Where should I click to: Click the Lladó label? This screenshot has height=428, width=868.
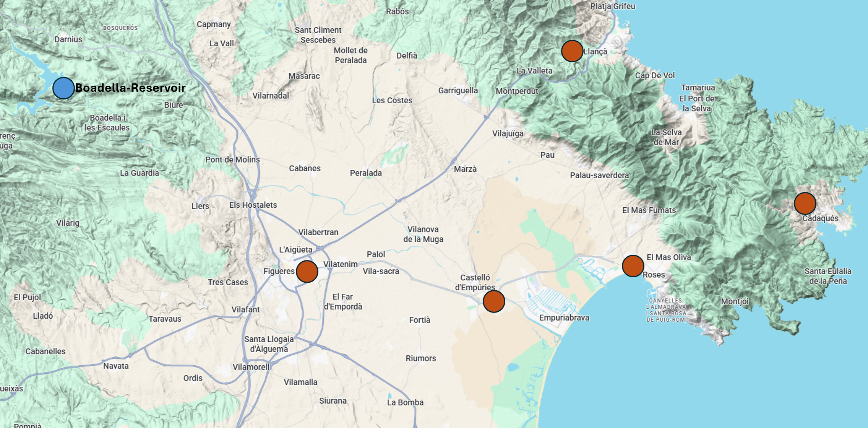point(43,316)
